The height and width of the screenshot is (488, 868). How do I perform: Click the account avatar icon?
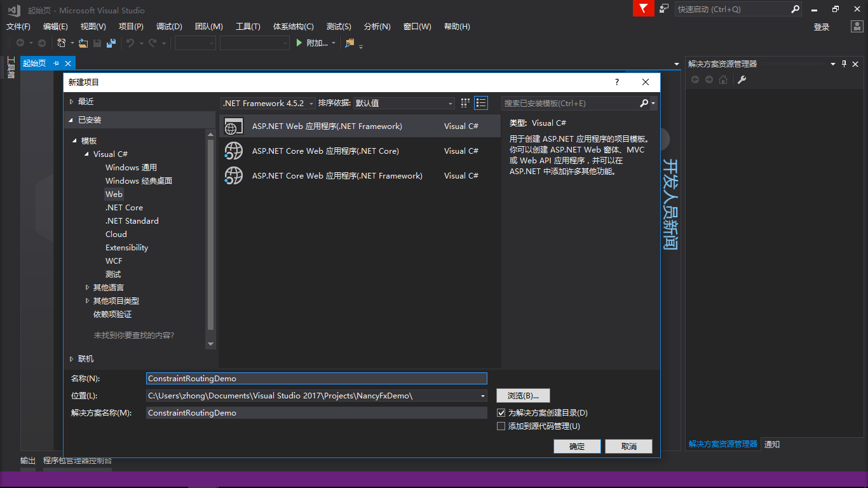coord(857,27)
